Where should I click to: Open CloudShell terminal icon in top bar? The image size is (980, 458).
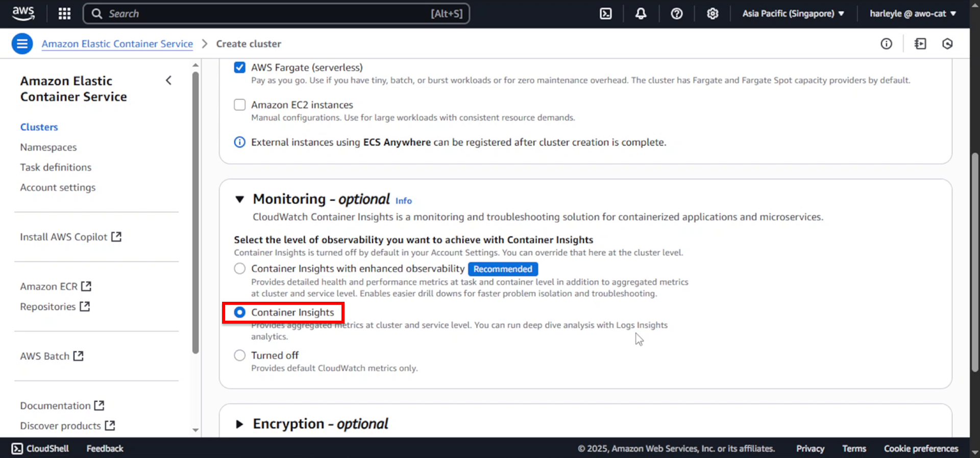pyautogui.click(x=605, y=14)
